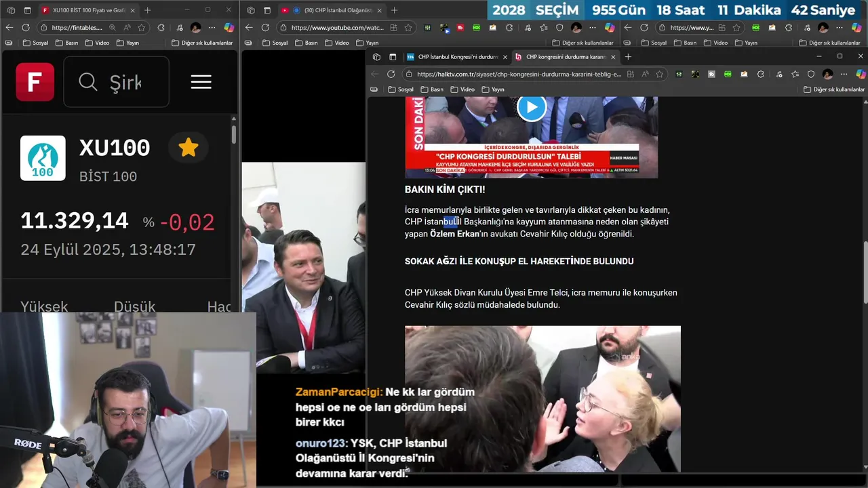
Task: Close the halktv CHP kongresini durdurma tab
Action: click(613, 57)
